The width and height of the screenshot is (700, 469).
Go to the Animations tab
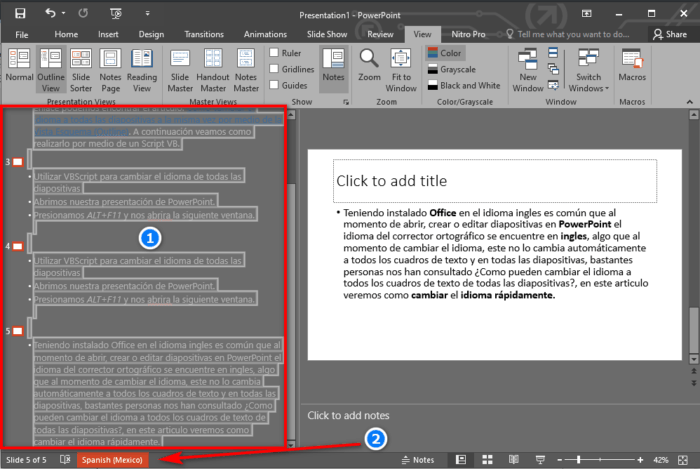(x=265, y=34)
